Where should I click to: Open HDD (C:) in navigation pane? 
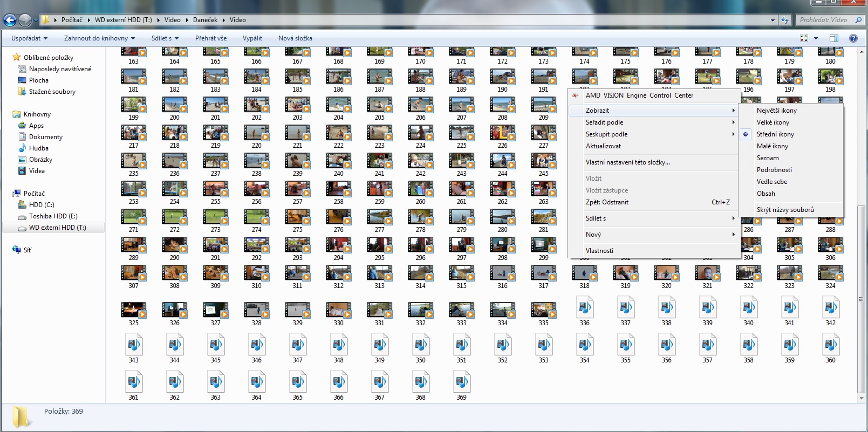[x=42, y=205]
